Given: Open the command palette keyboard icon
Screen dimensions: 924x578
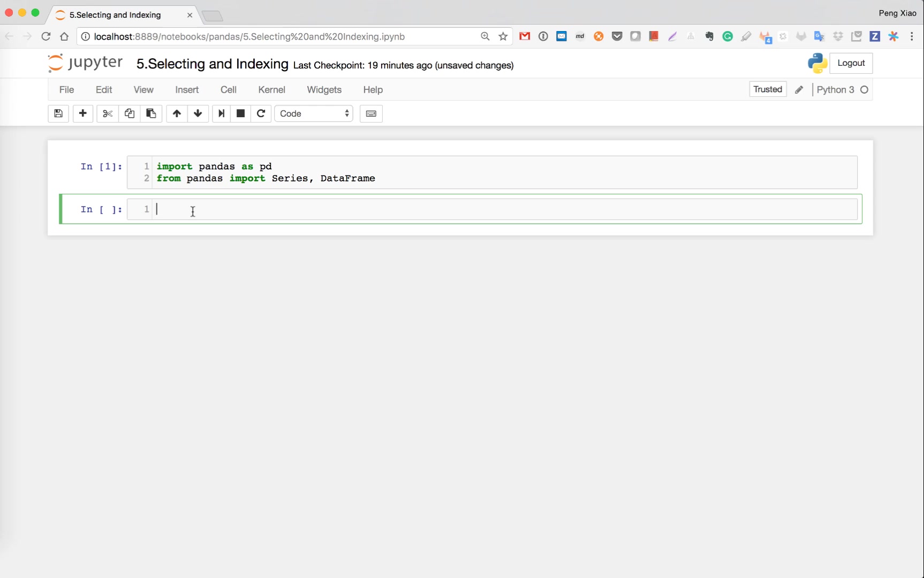Looking at the screenshot, I should (x=371, y=113).
